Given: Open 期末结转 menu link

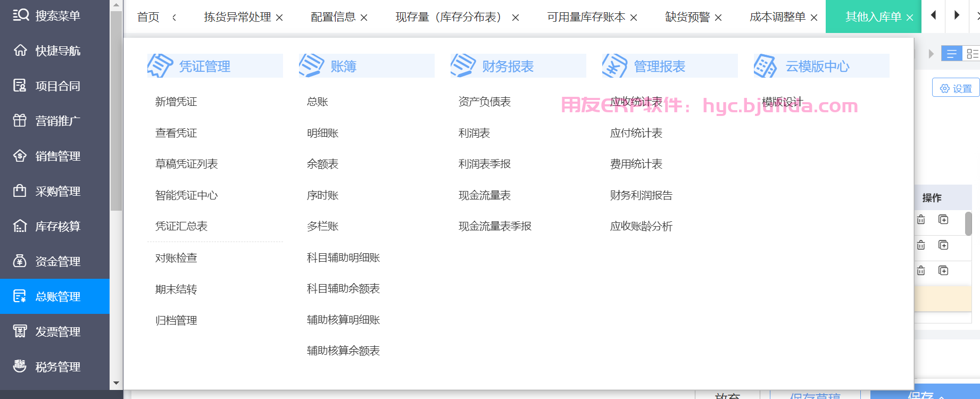Looking at the screenshot, I should pyautogui.click(x=176, y=289).
